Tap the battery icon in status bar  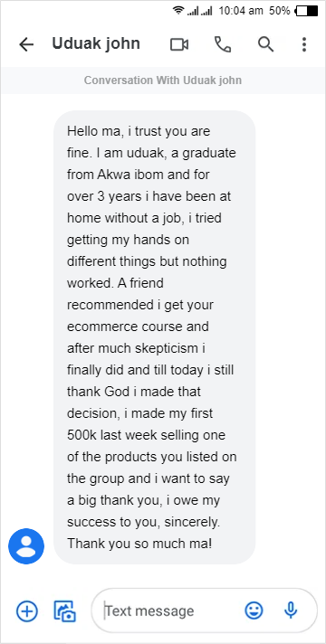(x=307, y=11)
